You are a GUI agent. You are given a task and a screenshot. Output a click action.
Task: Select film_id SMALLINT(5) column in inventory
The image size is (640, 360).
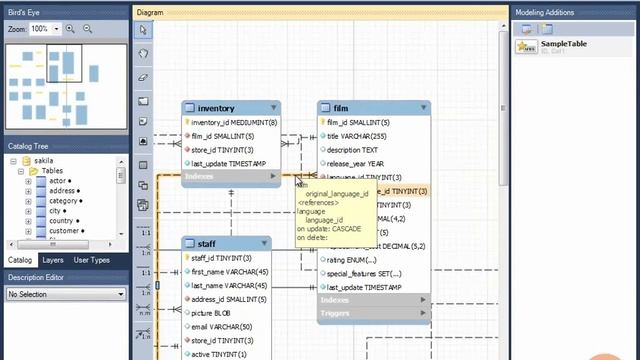pos(223,136)
